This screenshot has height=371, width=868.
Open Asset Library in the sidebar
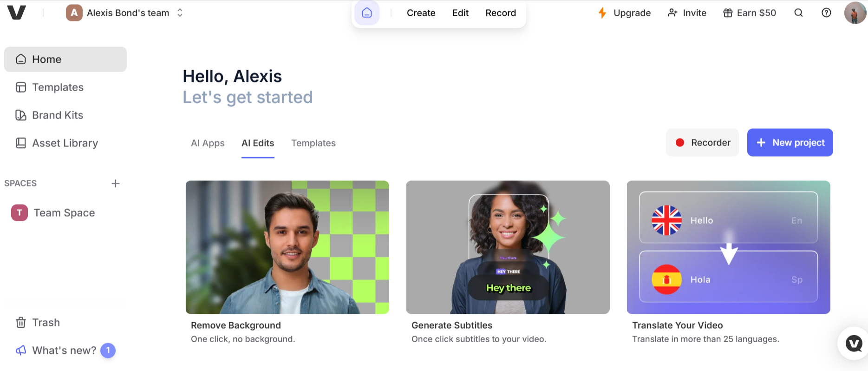point(65,143)
